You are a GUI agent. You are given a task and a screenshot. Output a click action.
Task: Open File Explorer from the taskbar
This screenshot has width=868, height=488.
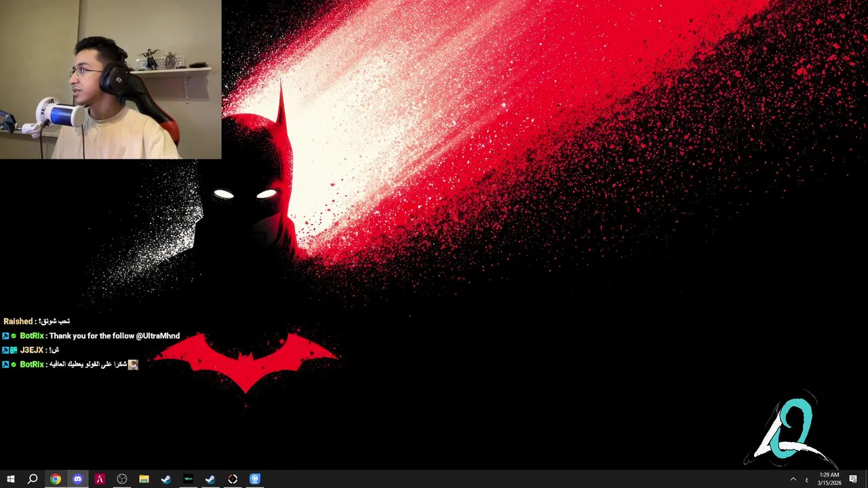(144, 479)
